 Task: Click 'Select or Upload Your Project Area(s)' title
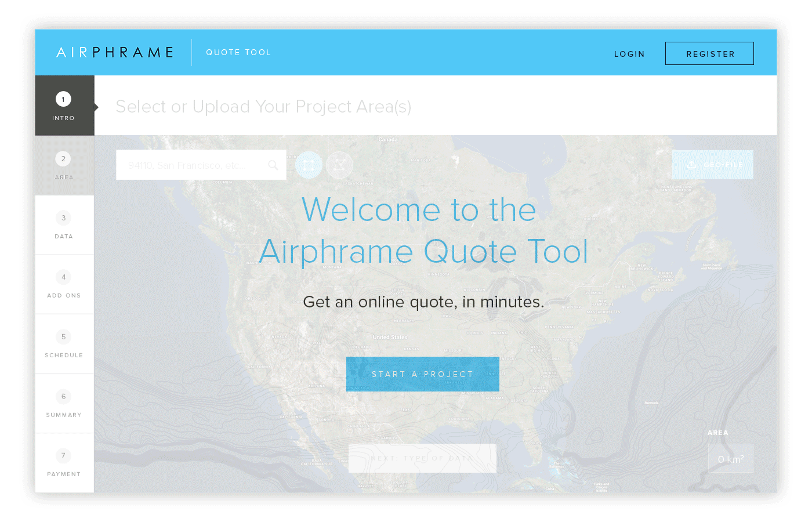[263, 107]
